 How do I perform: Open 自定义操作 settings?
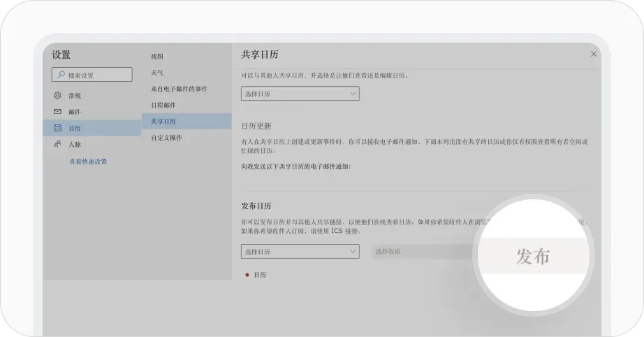(166, 138)
